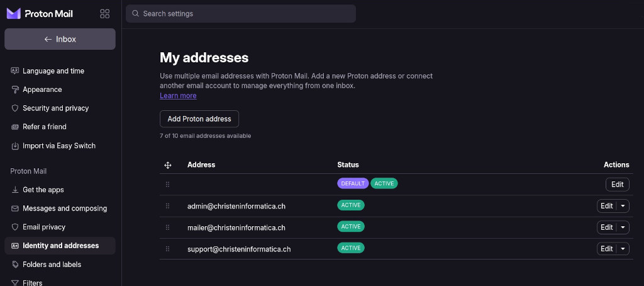
Task: Go to Security and privacy settings
Action: (55, 108)
